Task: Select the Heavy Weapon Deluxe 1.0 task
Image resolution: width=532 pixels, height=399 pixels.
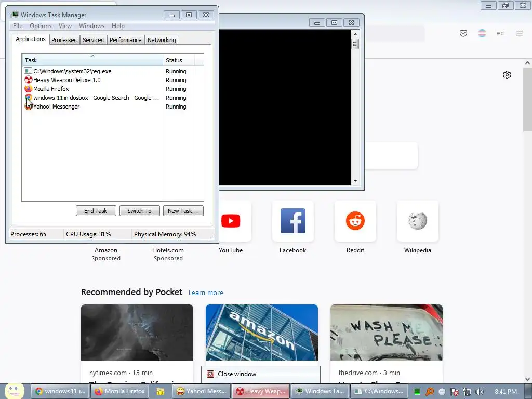Action: click(x=113, y=80)
